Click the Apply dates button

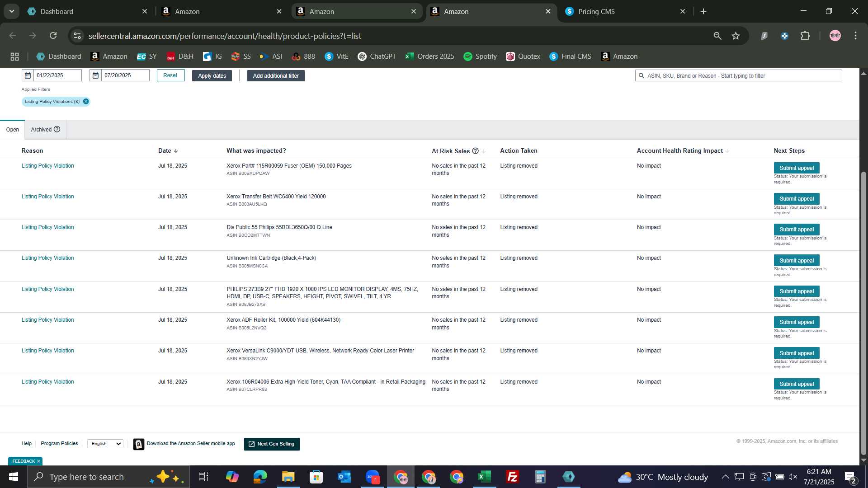(x=212, y=76)
